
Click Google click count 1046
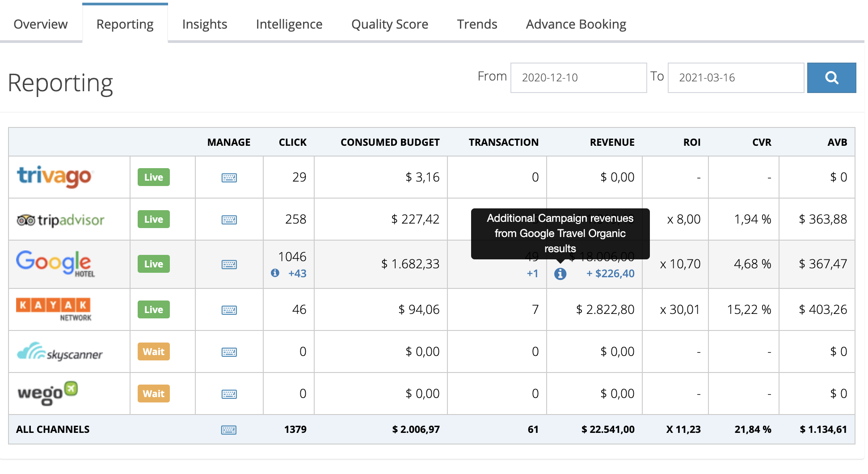pos(292,257)
